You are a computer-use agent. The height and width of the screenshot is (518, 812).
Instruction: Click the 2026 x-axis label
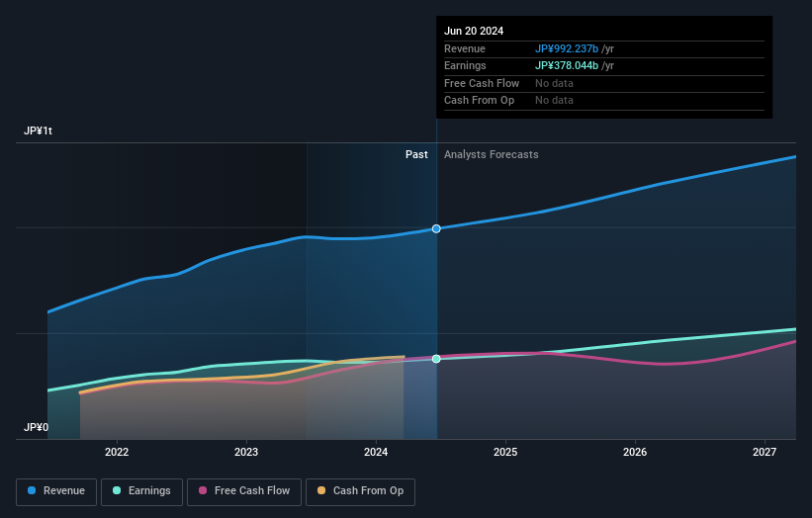point(635,453)
